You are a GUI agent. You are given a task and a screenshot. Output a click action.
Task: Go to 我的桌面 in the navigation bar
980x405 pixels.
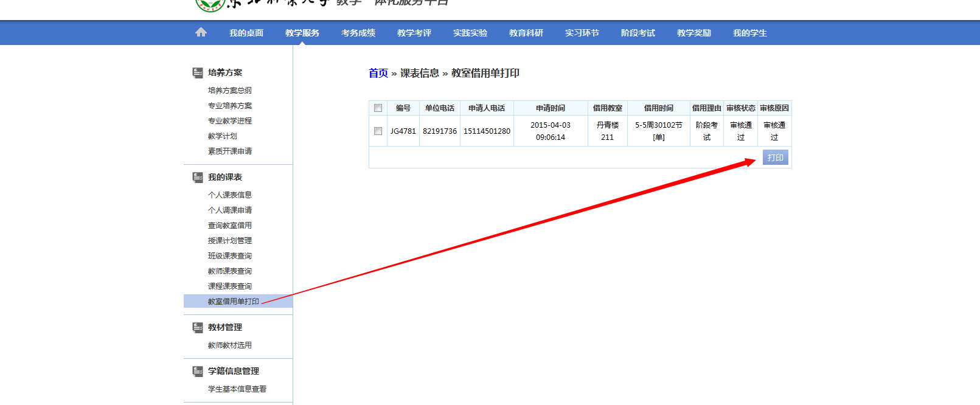[x=246, y=33]
